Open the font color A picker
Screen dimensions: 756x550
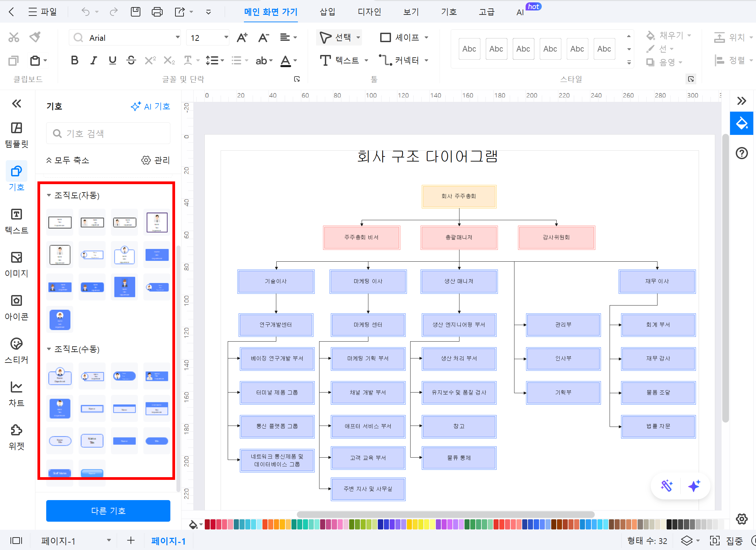[x=286, y=61]
